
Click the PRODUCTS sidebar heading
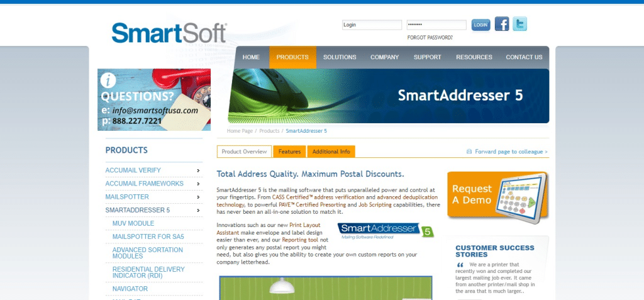[126, 150]
